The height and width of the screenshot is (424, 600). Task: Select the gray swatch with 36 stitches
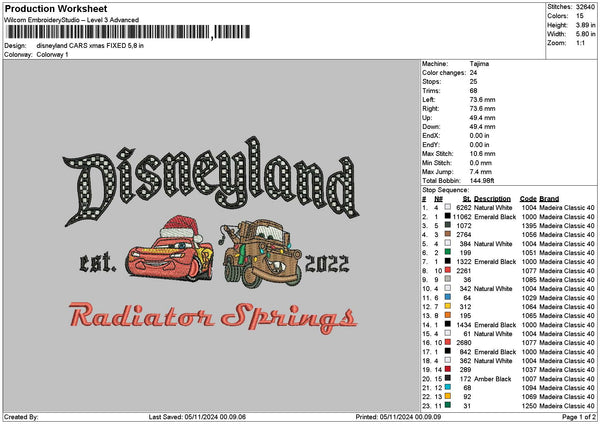point(447,279)
